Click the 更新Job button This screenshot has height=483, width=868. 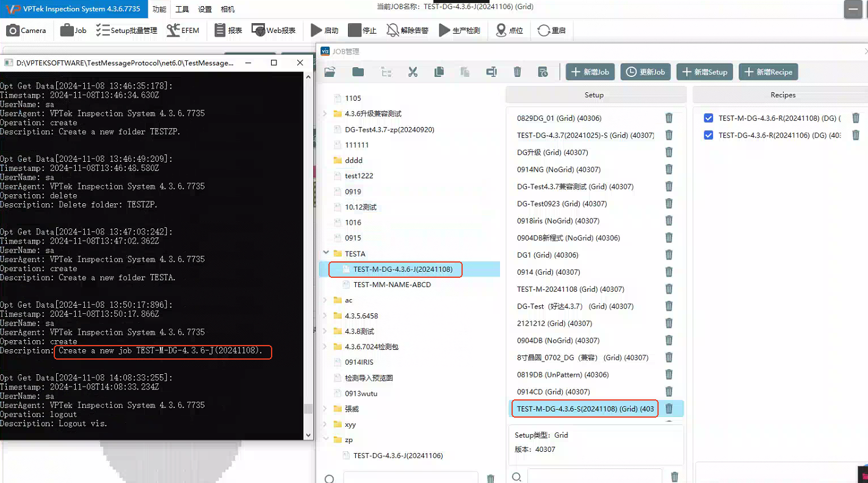tap(646, 72)
